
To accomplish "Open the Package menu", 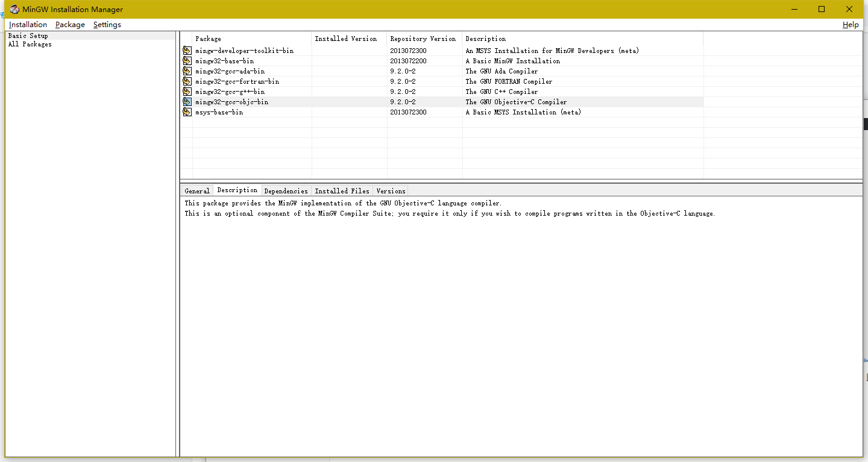I will (x=70, y=25).
